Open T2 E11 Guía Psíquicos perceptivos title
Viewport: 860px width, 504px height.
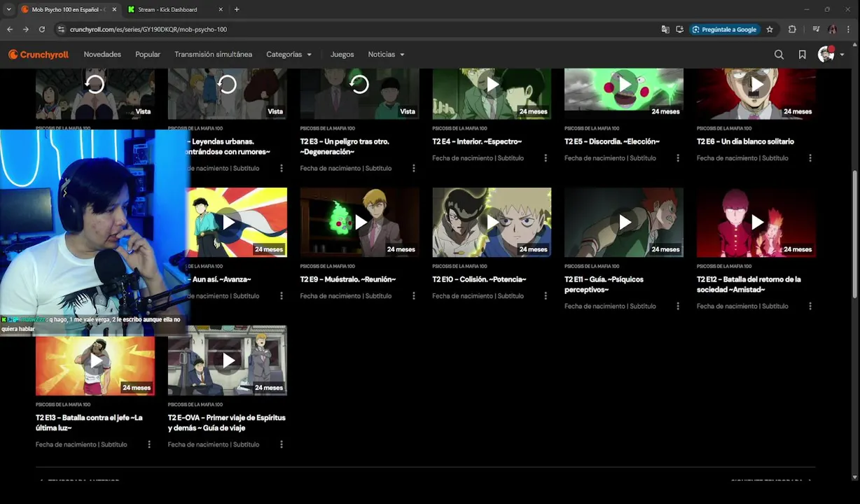coord(604,284)
